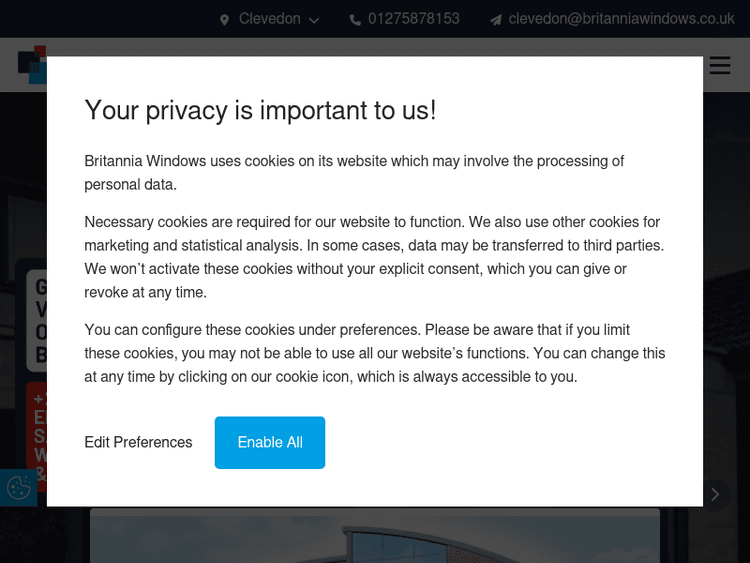Click the Britannia Windows logo
Screen dimensions: 750x563
[x=31, y=63]
